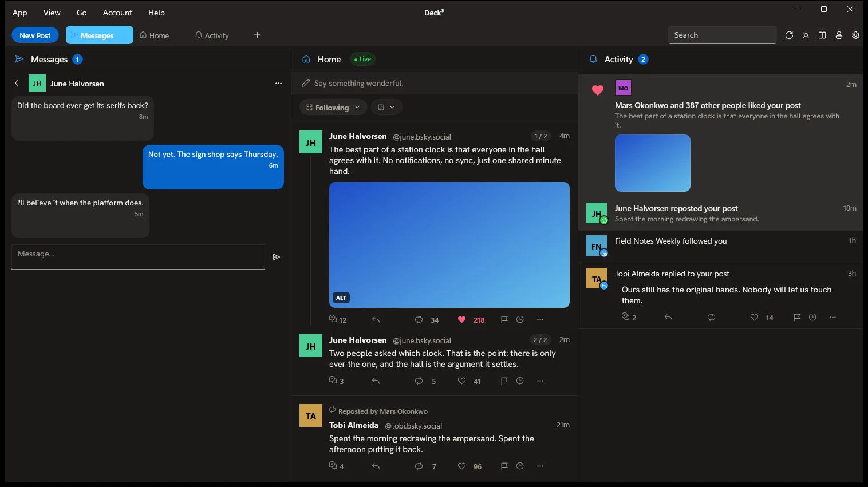Open the @tobi.bsky.social profile link
868x487 pixels.
413,426
